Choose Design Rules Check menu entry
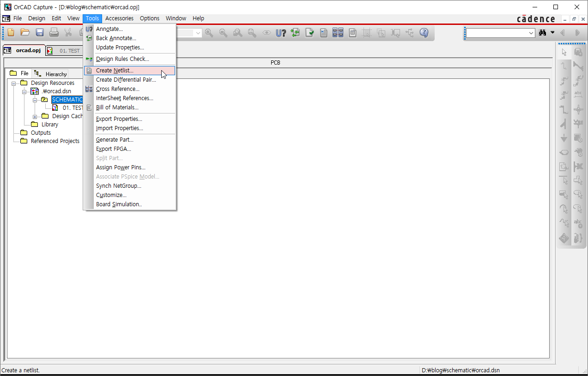Image resolution: width=588 pixels, height=376 pixels. [x=130, y=59]
